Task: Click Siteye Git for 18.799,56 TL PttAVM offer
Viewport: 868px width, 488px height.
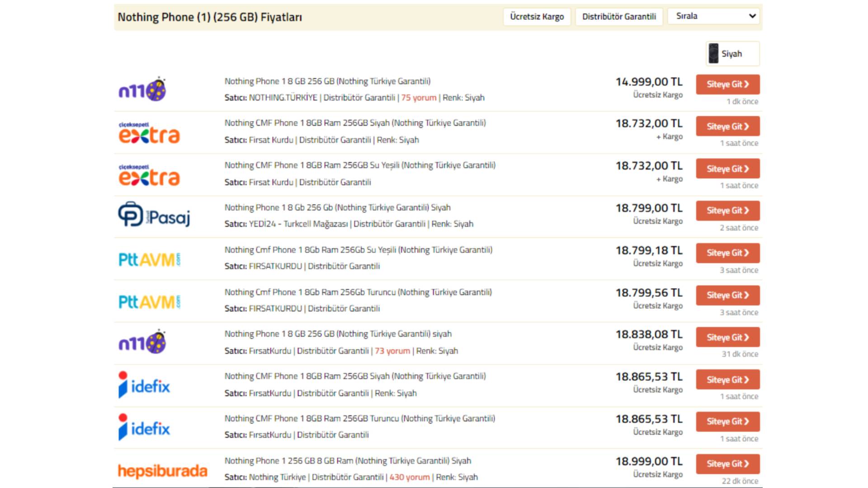Action: click(x=728, y=295)
